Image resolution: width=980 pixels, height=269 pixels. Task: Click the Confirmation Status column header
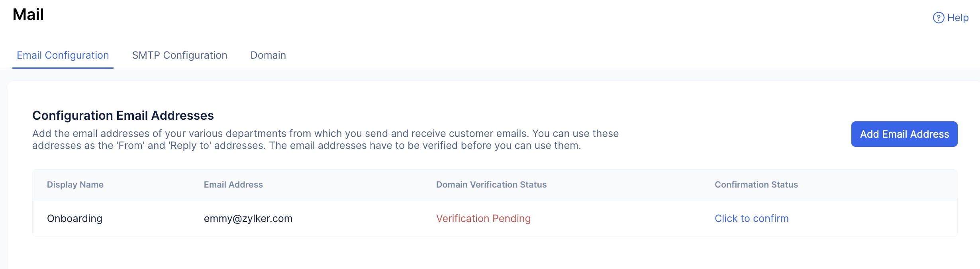756,184
